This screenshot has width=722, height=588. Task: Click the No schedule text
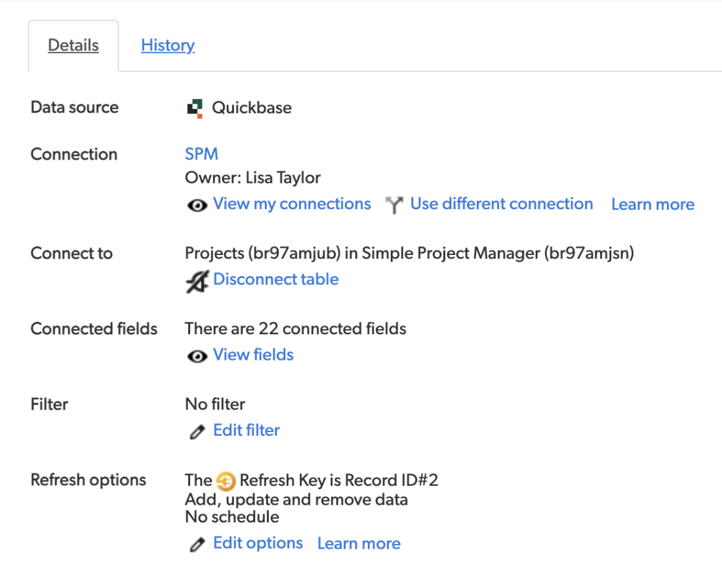click(x=232, y=517)
